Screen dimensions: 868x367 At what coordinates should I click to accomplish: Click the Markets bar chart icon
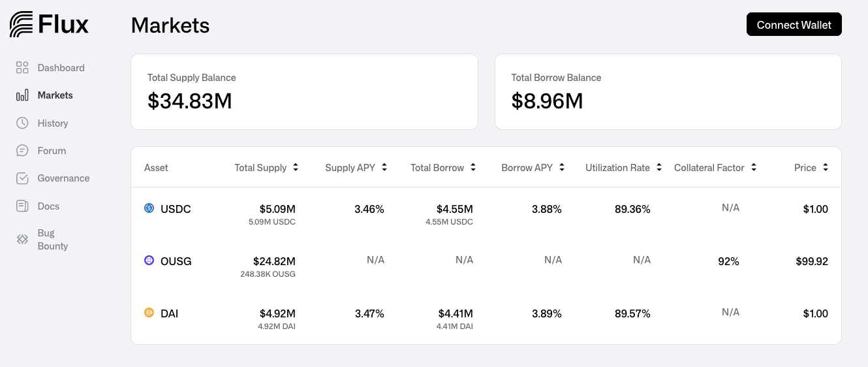[x=22, y=95]
